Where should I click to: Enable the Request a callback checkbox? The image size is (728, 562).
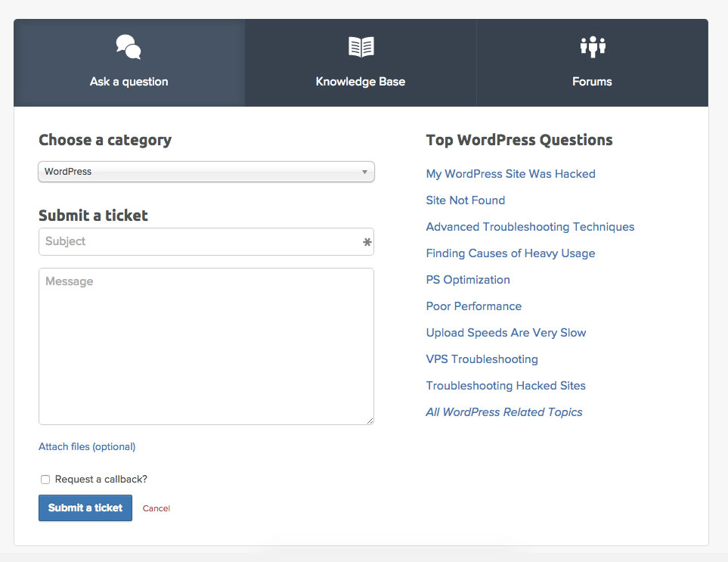(x=45, y=480)
